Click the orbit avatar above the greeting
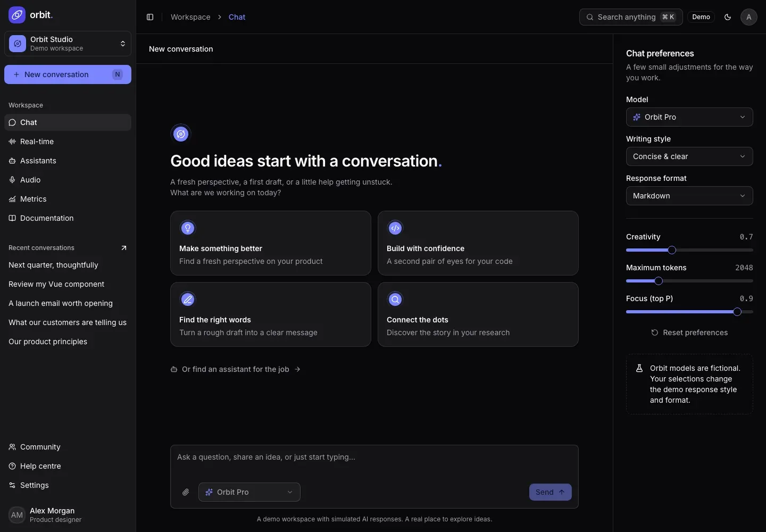This screenshot has height=532, width=766. click(x=181, y=134)
